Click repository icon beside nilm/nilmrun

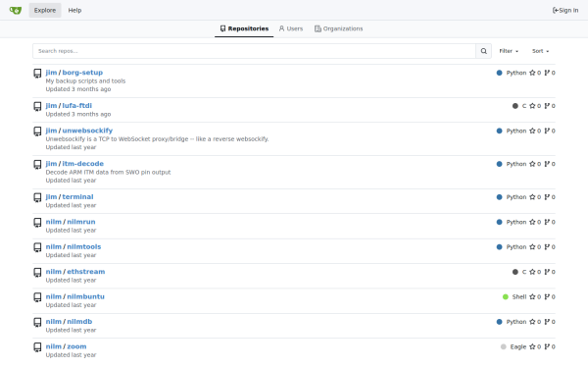click(x=37, y=223)
